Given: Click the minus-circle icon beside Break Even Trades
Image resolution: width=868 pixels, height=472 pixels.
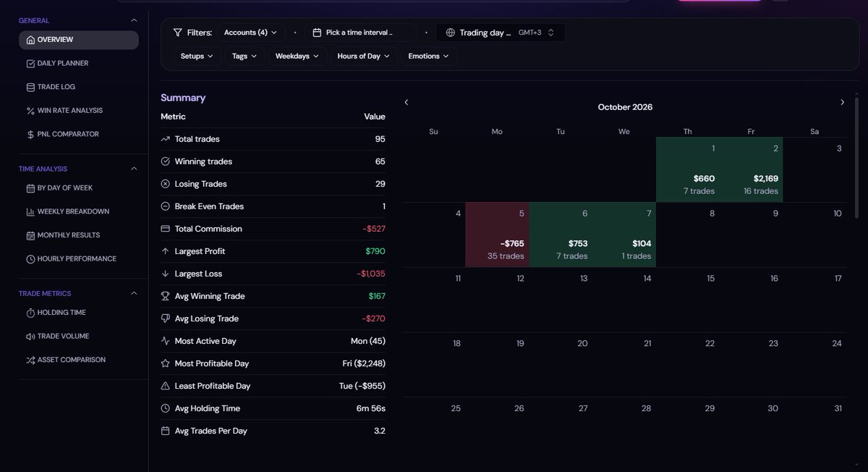Looking at the screenshot, I should [x=166, y=206].
